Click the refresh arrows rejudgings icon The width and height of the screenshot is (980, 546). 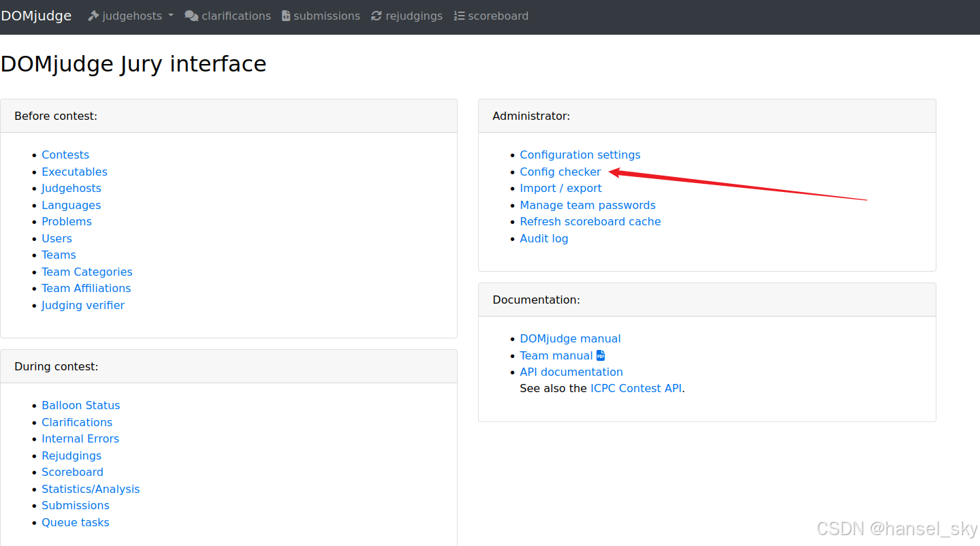[377, 16]
